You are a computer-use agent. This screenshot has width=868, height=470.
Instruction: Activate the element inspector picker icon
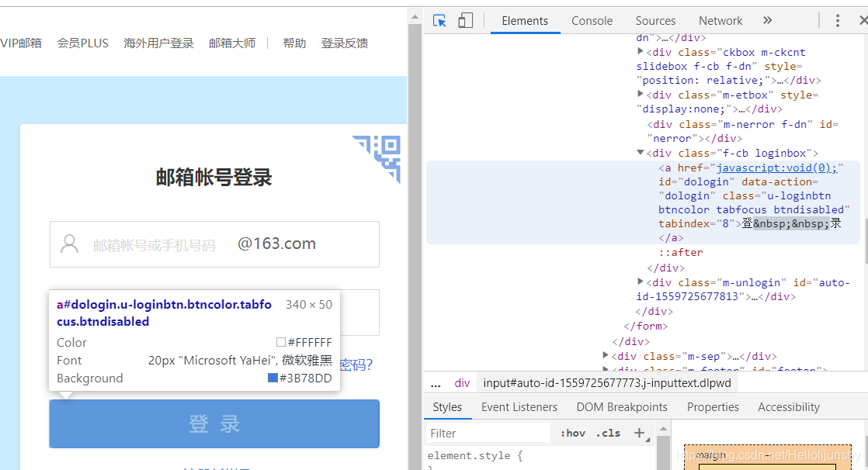439,21
